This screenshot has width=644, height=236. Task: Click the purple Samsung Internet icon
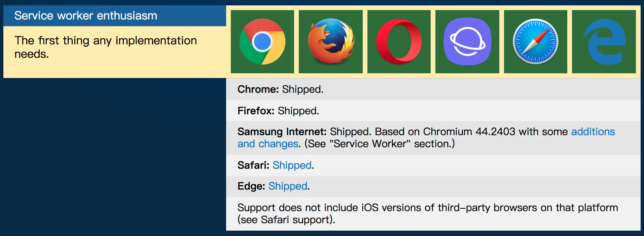coord(467,42)
